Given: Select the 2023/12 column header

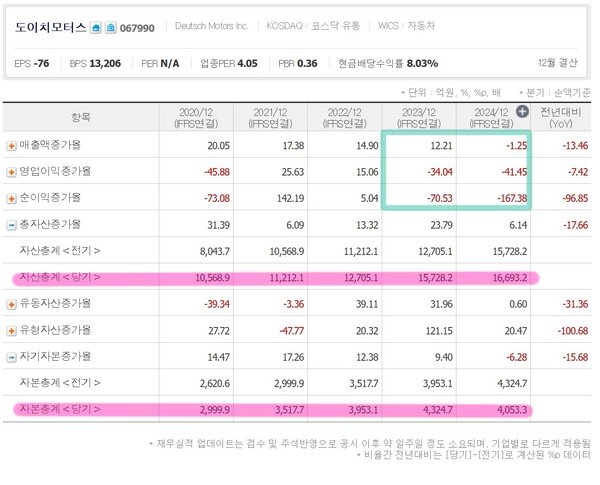Looking at the screenshot, I should point(419,118).
